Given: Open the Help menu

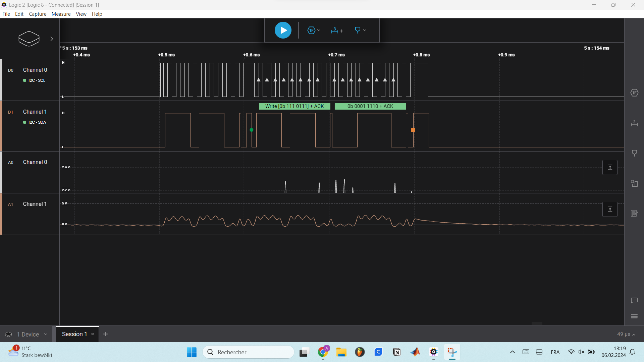Looking at the screenshot, I should pyautogui.click(x=97, y=14).
